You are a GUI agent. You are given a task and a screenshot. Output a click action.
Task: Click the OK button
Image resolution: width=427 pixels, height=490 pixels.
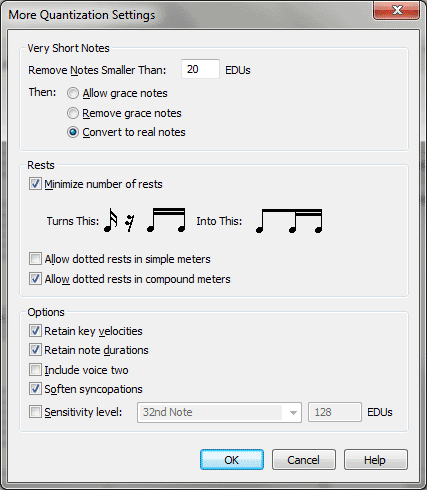click(232, 460)
